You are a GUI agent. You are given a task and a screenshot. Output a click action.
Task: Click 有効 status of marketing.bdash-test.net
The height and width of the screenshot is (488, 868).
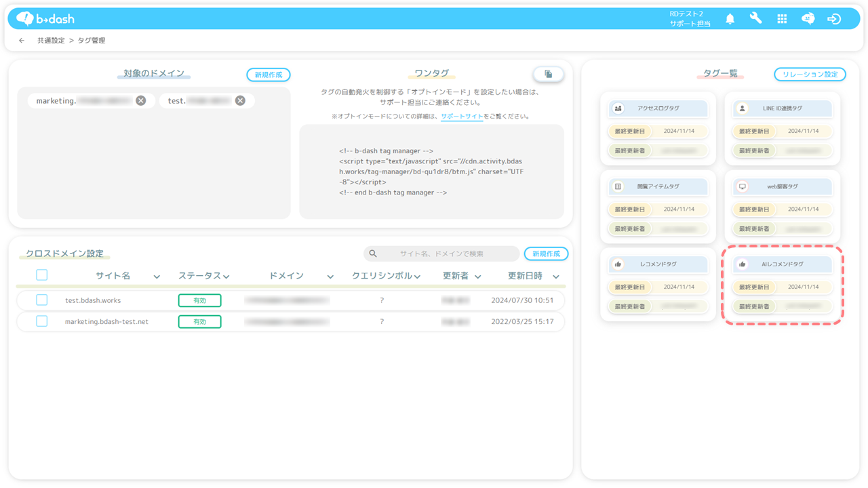(199, 322)
